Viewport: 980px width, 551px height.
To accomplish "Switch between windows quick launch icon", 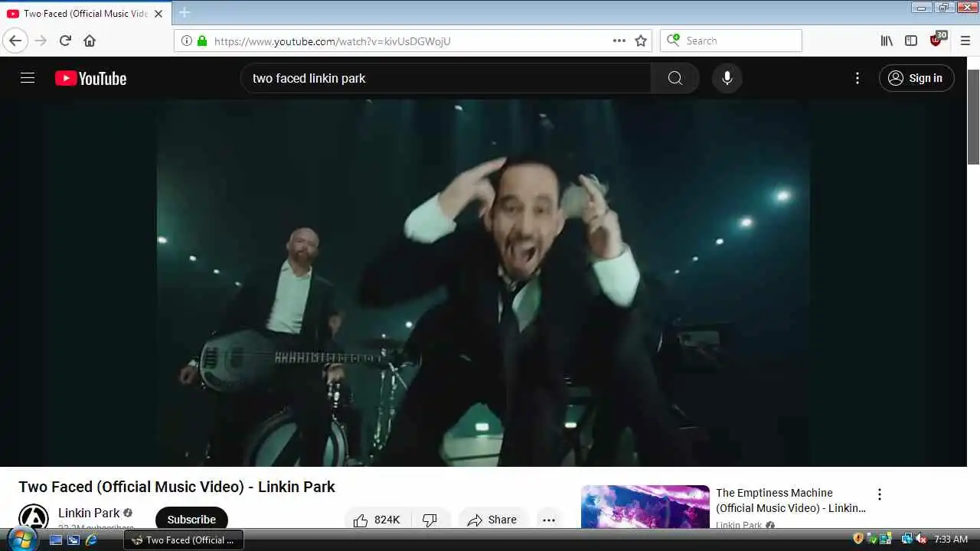I will tap(73, 540).
